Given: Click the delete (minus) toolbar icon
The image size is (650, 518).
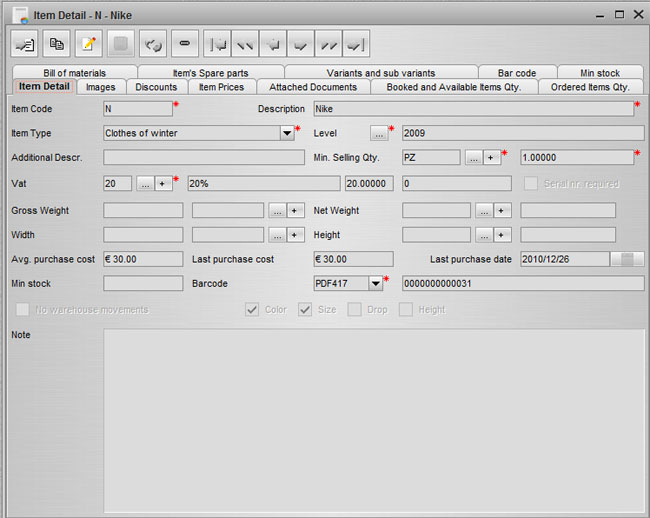Looking at the screenshot, I should [x=184, y=44].
